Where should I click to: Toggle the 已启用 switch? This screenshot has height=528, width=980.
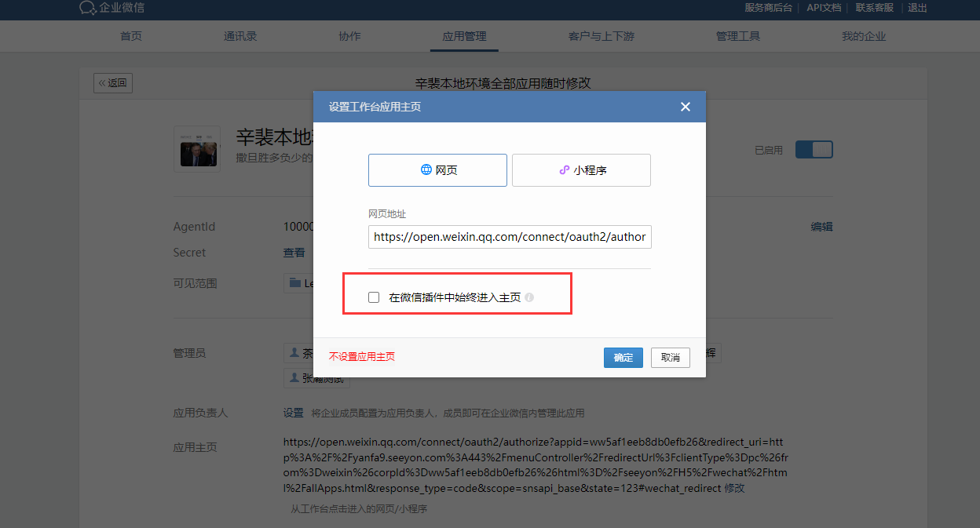pyautogui.click(x=814, y=150)
